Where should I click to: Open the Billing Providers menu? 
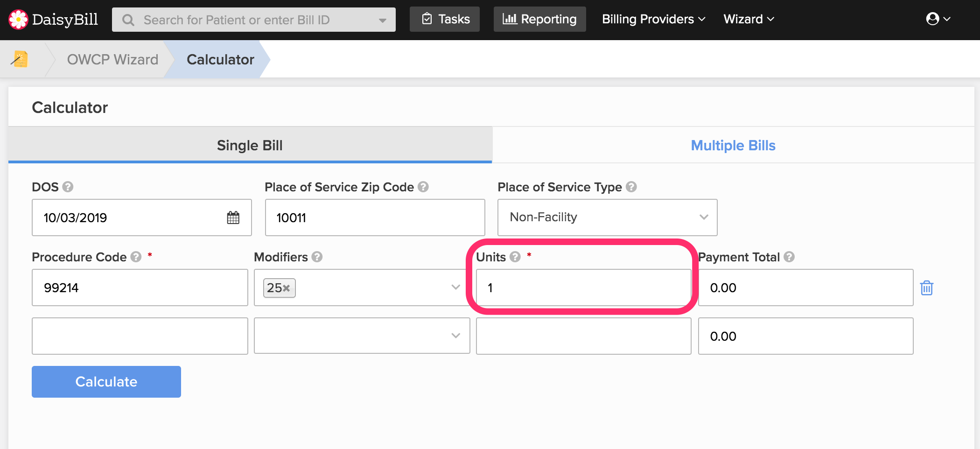[x=653, y=19]
